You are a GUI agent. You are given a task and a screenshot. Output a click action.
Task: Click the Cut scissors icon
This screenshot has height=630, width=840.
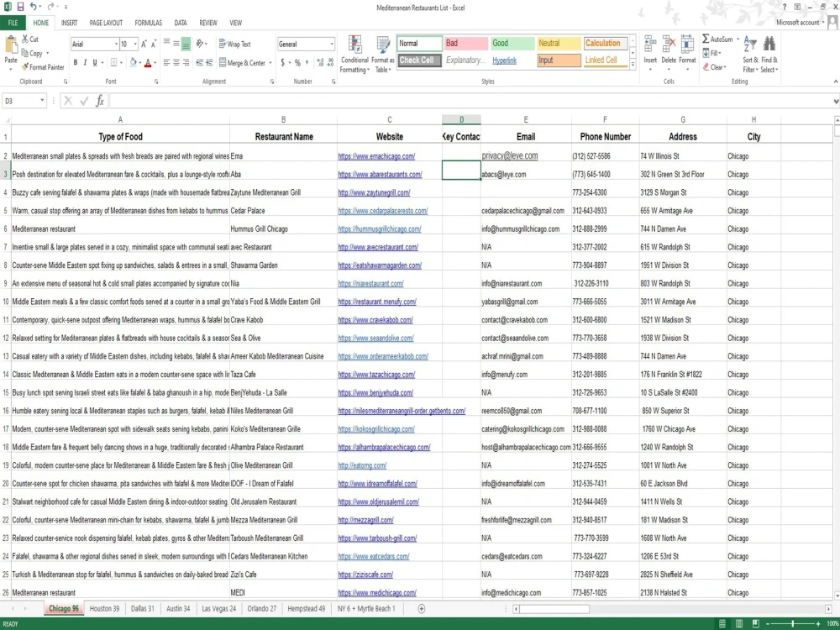pyautogui.click(x=24, y=39)
